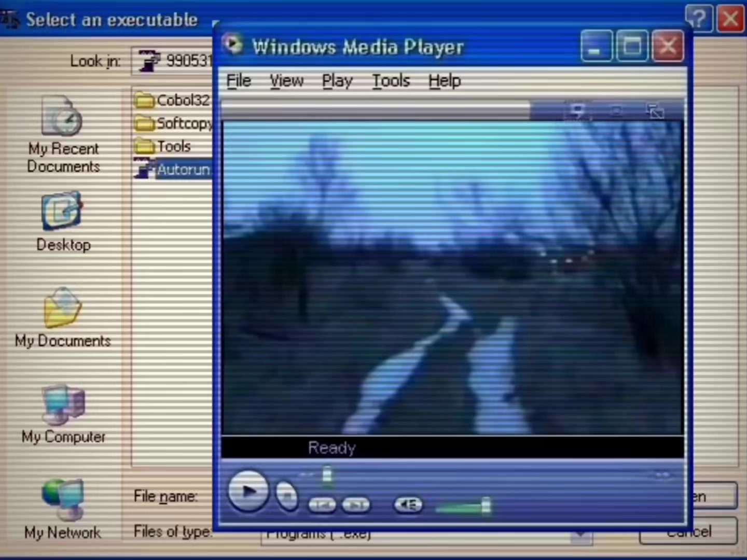The image size is (747, 560).
Task: Click the display icon with arrow above the video
Action: pos(578,110)
